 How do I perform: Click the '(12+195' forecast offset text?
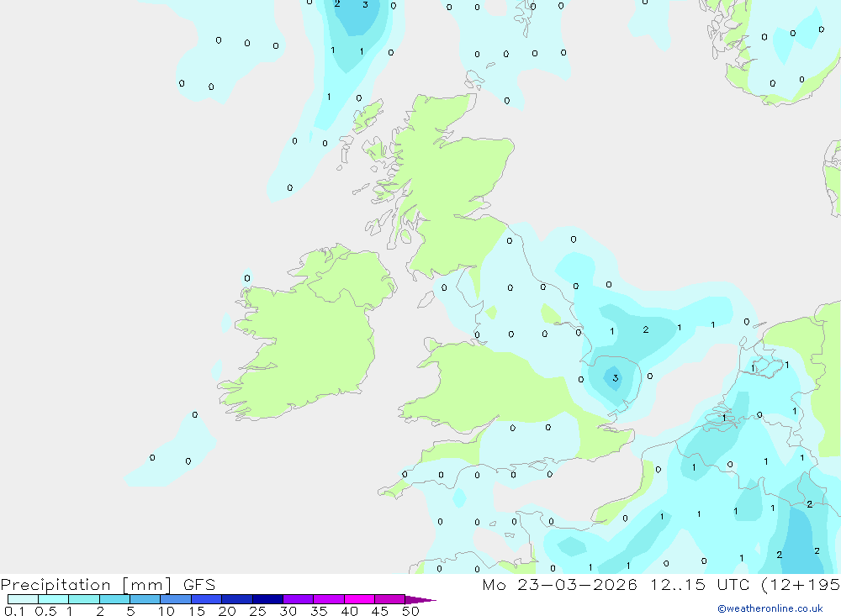pyautogui.click(x=801, y=585)
